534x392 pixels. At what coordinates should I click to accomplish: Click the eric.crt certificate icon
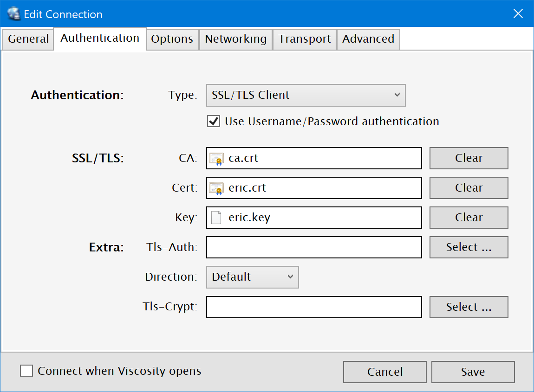point(216,188)
